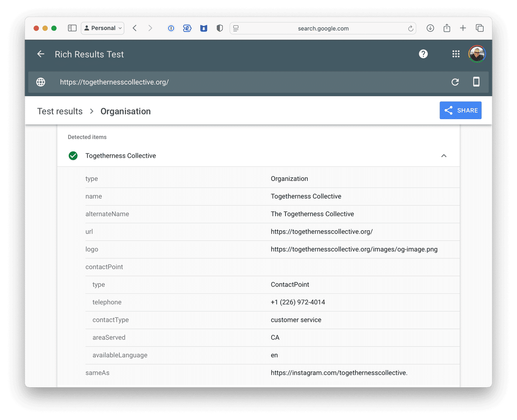Click the alternateName property label

[107, 214]
